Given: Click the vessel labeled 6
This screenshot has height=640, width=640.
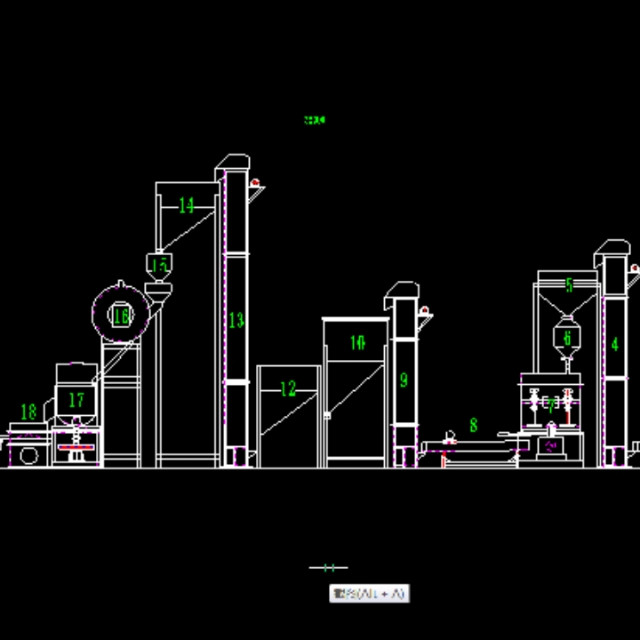Looking at the screenshot, I should point(567,338).
